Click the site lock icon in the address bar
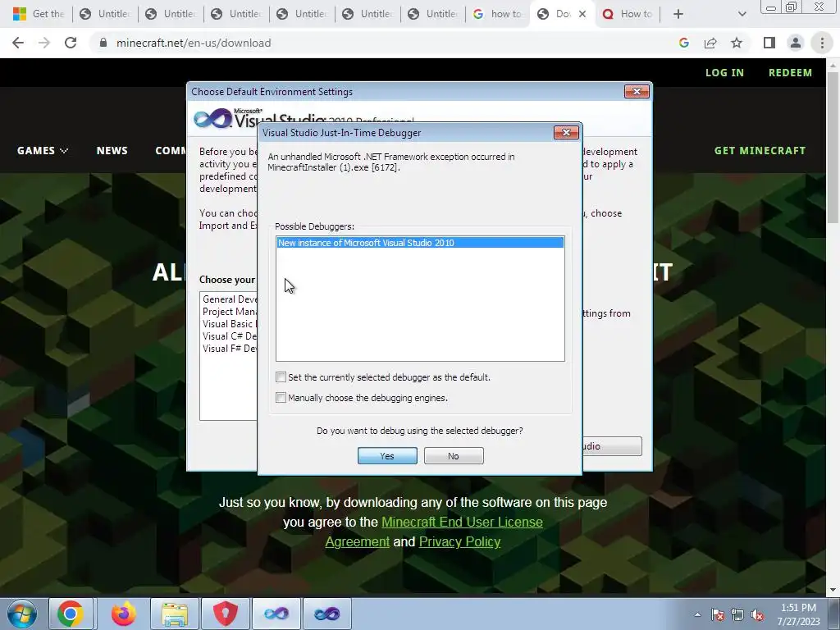This screenshot has height=630, width=840. pyautogui.click(x=103, y=43)
